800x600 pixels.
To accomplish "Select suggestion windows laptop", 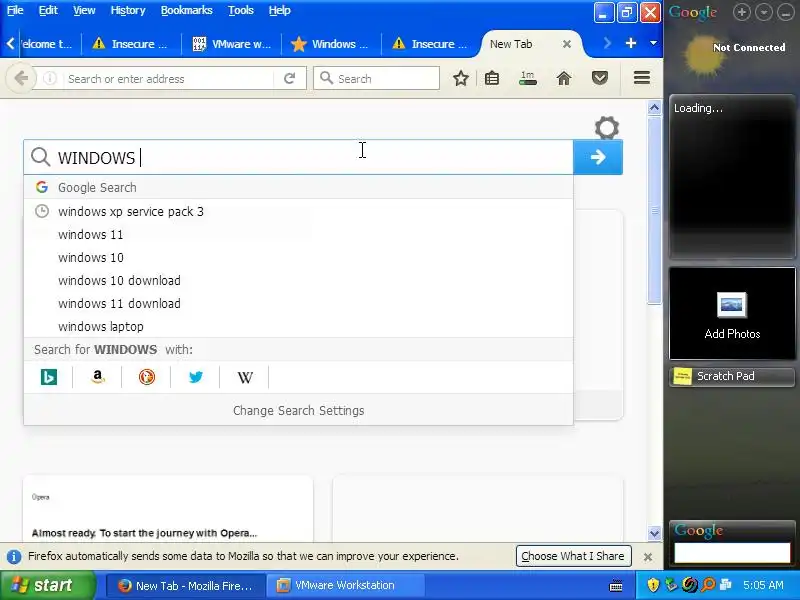I will 298,327.
